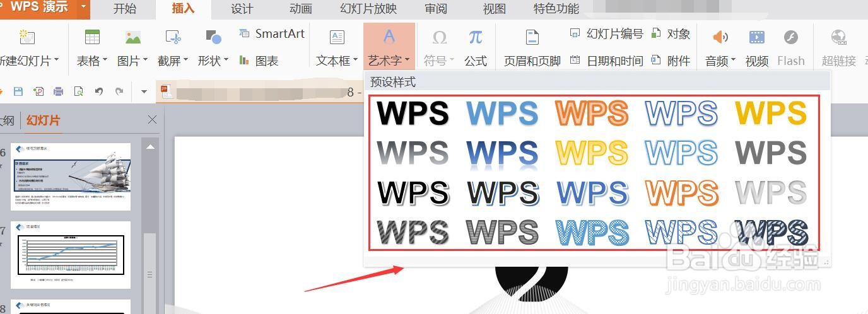Insert 幻灯片编号 slide number

pos(606,33)
